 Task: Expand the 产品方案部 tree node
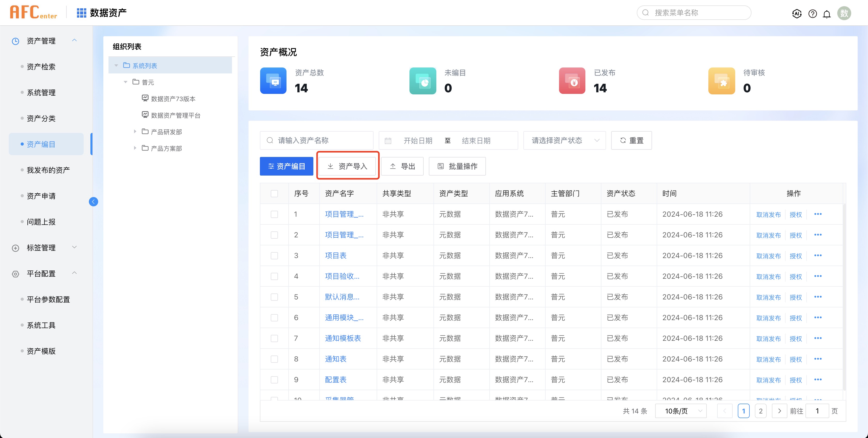(x=135, y=148)
